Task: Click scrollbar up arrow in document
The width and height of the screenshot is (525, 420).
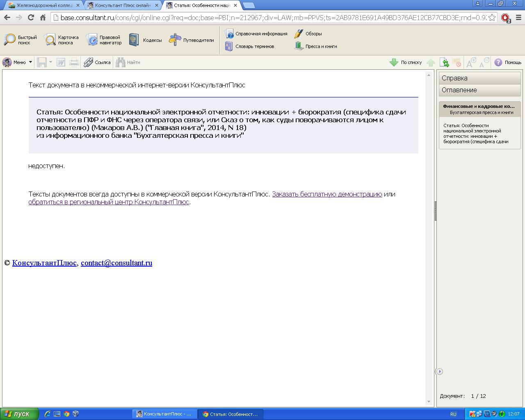Action: click(x=429, y=75)
